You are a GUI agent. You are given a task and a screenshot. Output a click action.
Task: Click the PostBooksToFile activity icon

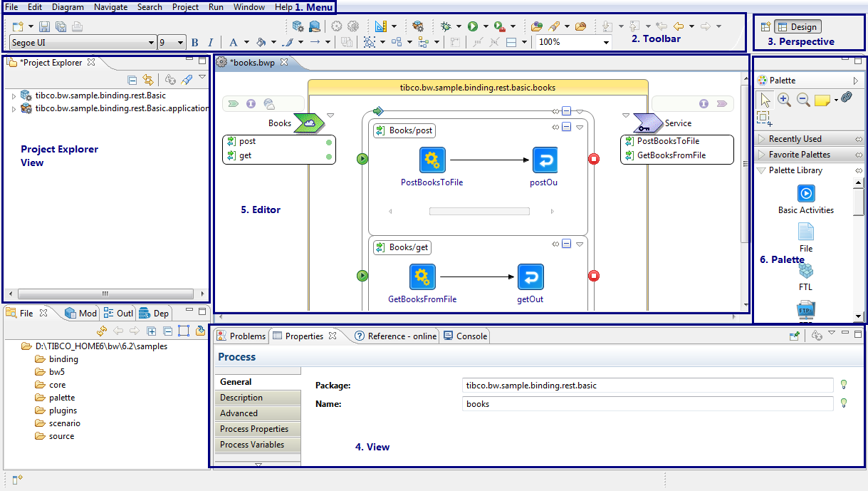[x=432, y=160]
